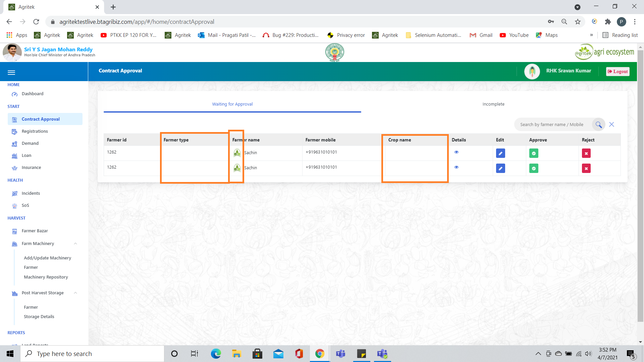Open the hamburger menu in blue header

(x=11, y=72)
